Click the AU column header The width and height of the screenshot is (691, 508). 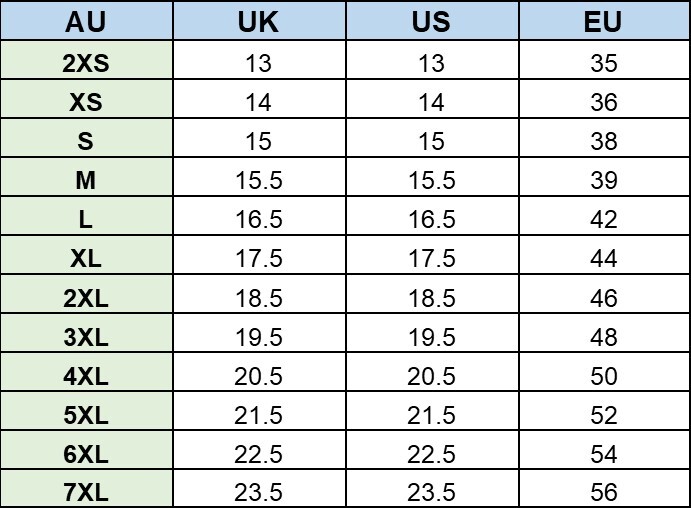coord(86,20)
